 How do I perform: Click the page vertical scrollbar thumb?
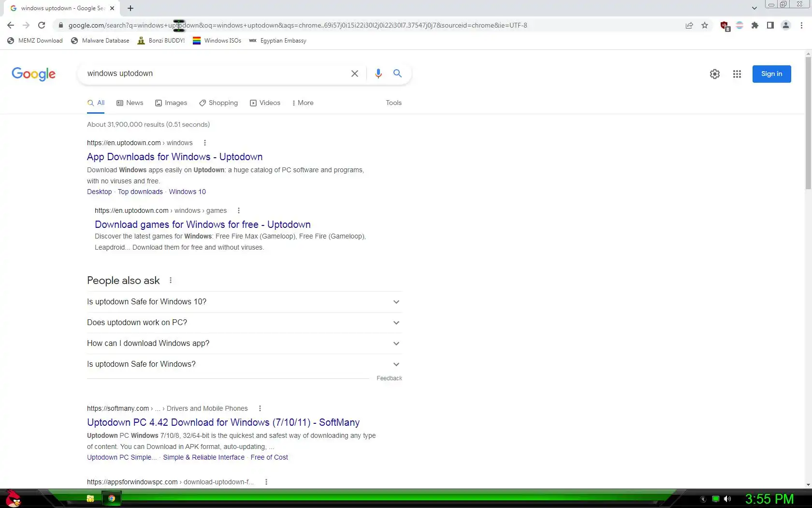tap(808, 123)
